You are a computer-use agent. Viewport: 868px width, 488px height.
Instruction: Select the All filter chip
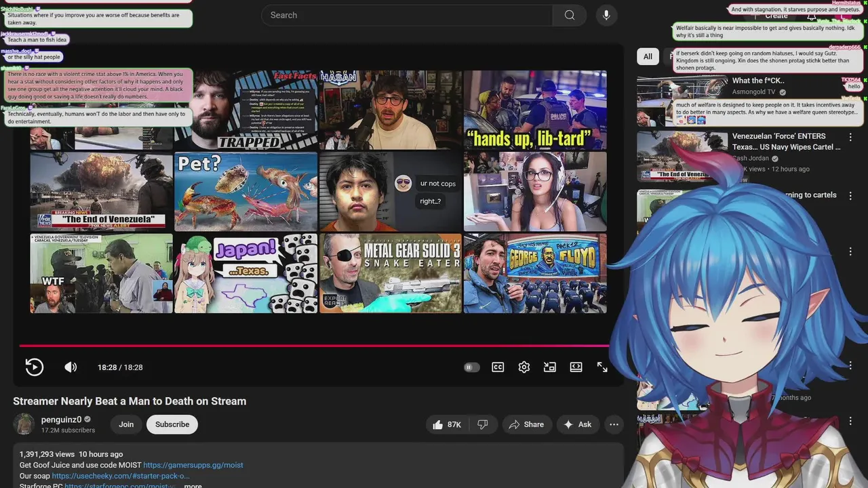pos(648,57)
